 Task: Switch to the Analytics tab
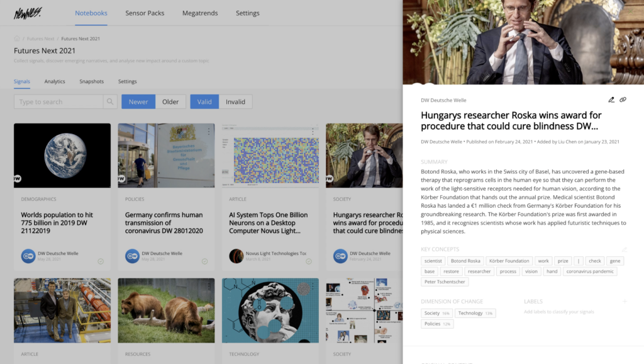(x=55, y=82)
